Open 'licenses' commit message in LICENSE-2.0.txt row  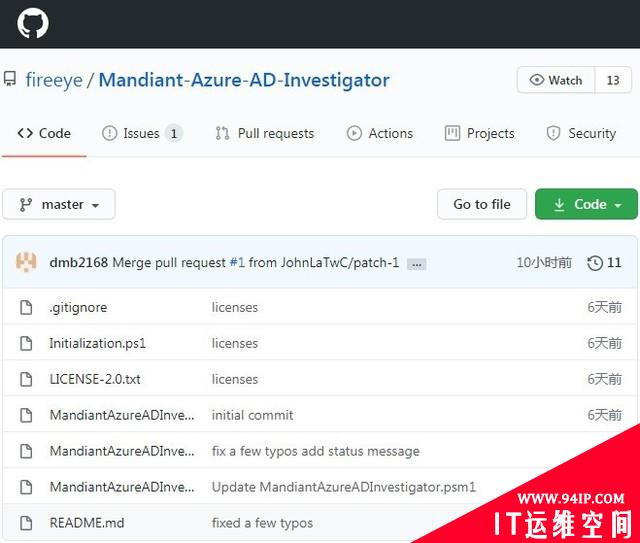pyautogui.click(x=235, y=379)
